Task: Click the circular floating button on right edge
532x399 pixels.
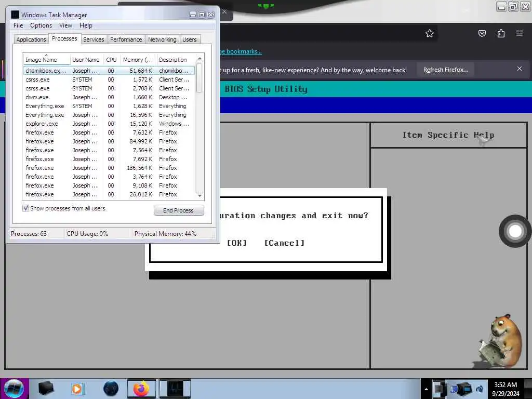Action: tap(515, 231)
